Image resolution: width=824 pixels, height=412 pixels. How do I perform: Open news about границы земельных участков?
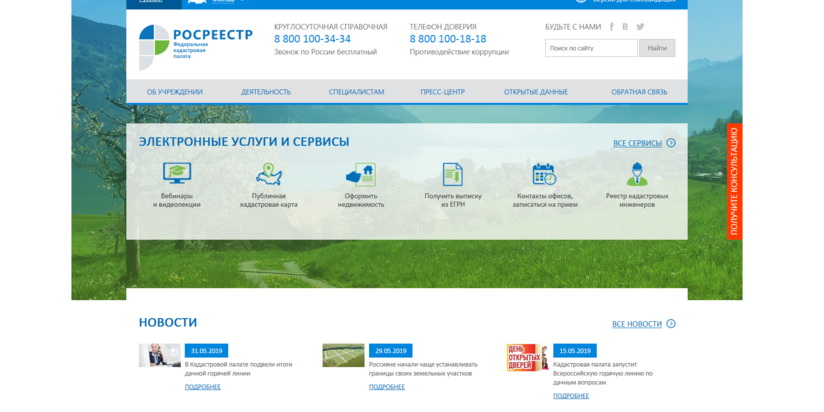(423, 369)
